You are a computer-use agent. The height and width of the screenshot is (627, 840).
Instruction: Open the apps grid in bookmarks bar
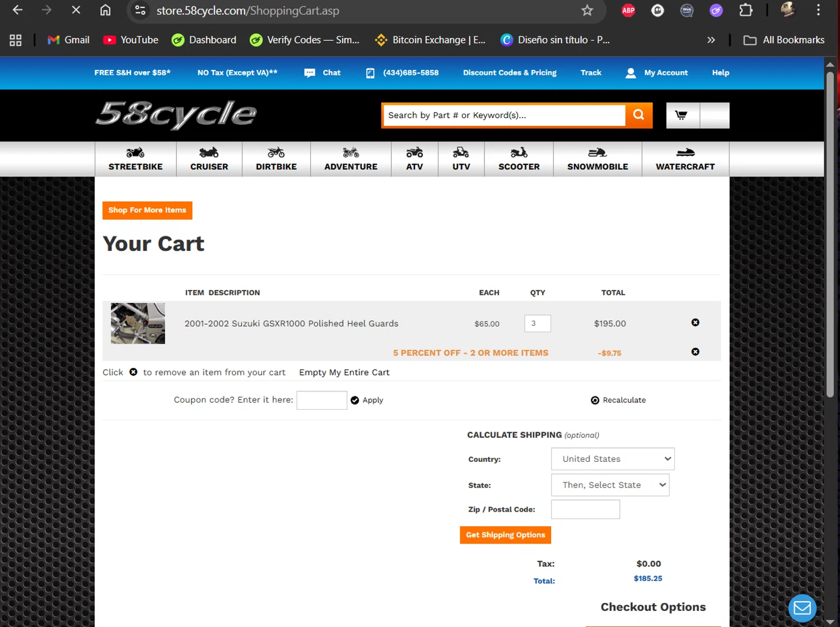16,40
